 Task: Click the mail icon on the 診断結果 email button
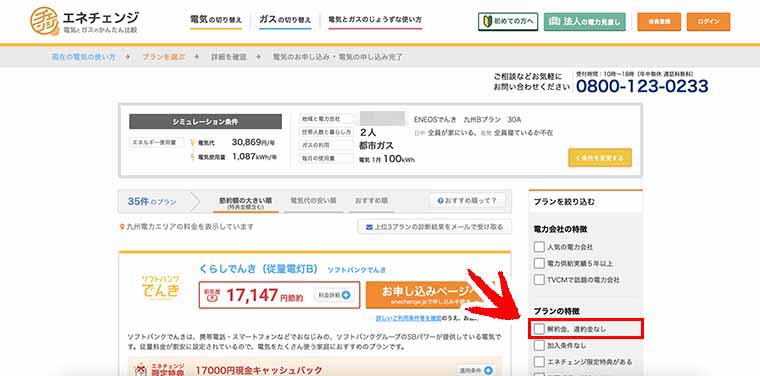tap(369, 227)
